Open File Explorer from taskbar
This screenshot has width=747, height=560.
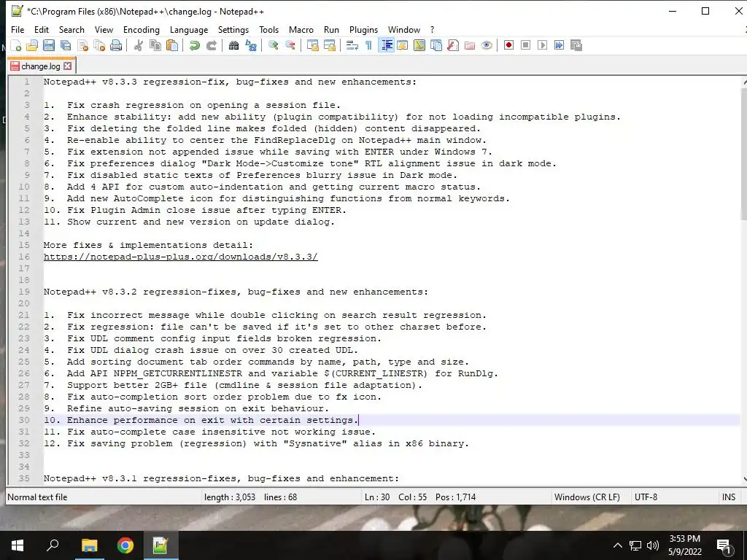tap(89, 545)
